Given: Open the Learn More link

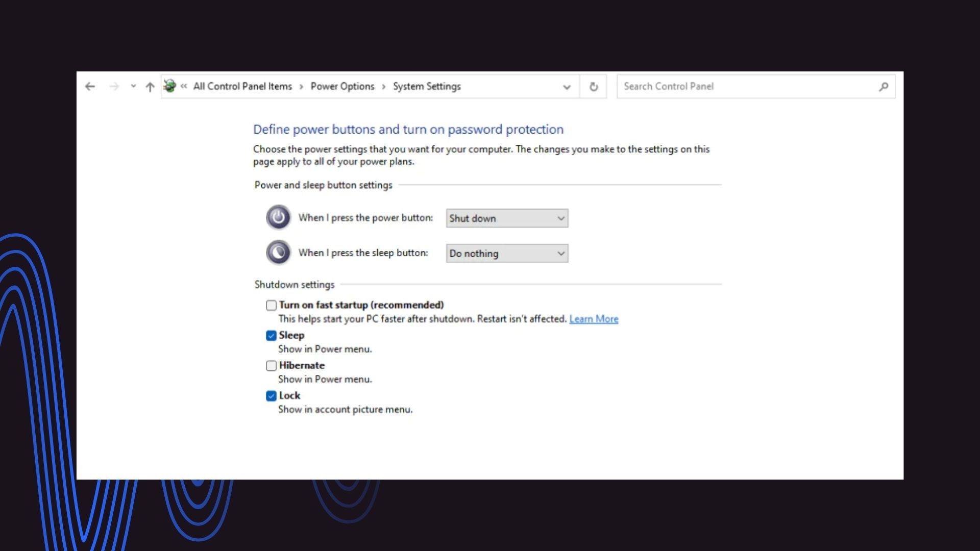Looking at the screenshot, I should (594, 319).
